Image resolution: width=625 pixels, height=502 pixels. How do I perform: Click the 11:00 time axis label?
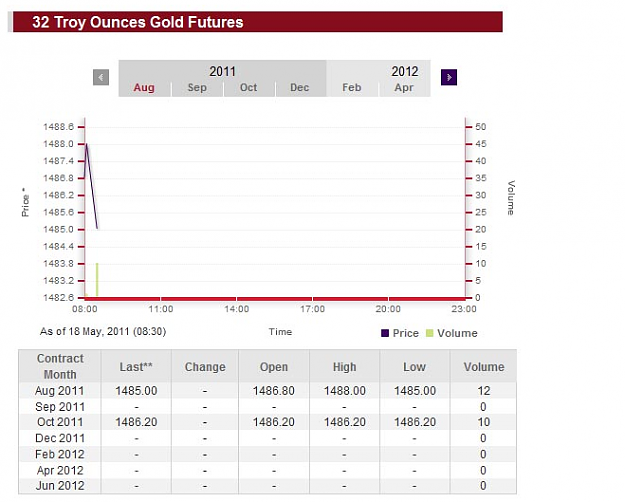point(161,309)
